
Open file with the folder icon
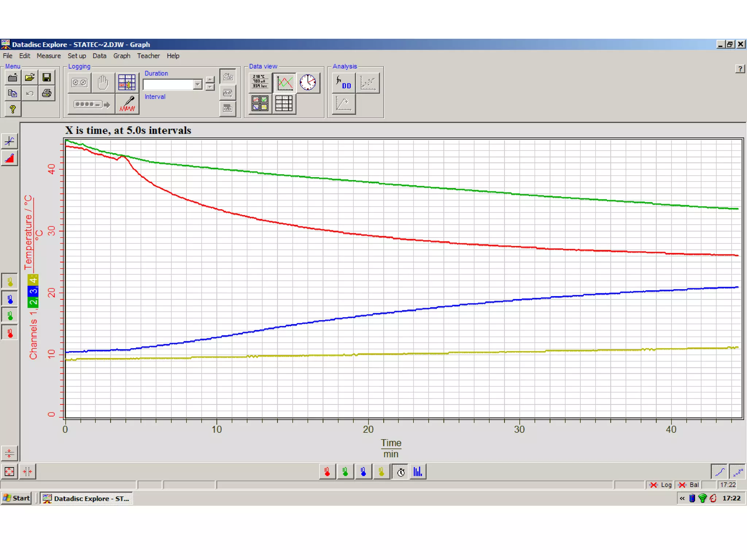pos(30,77)
